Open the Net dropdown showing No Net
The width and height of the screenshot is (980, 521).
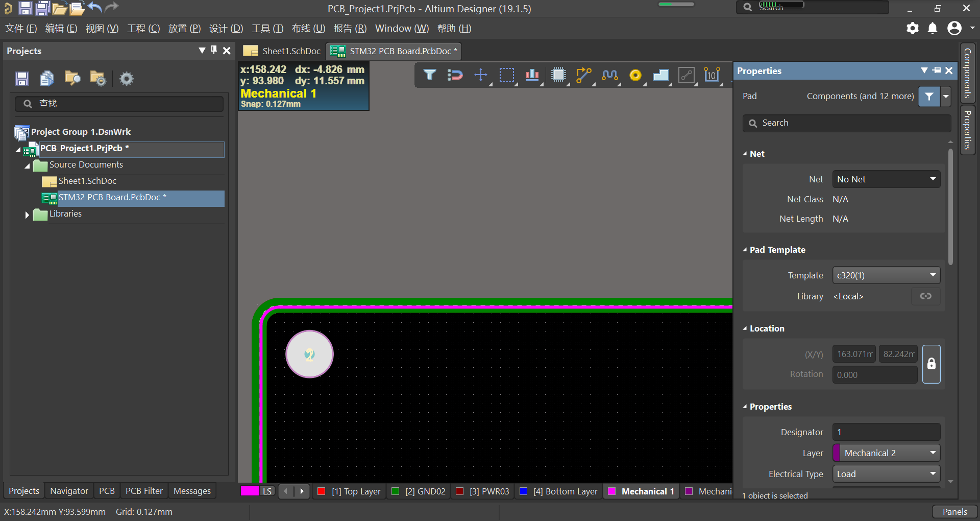tap(886, 179)
